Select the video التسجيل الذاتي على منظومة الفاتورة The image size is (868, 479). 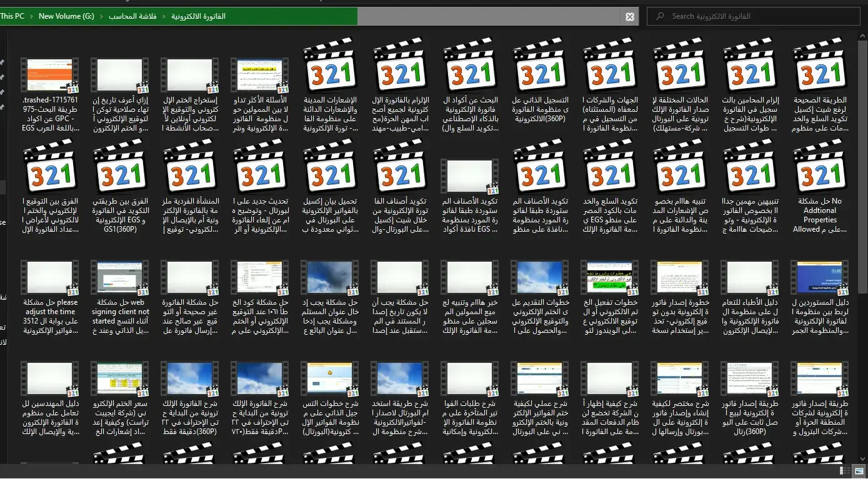541,81
